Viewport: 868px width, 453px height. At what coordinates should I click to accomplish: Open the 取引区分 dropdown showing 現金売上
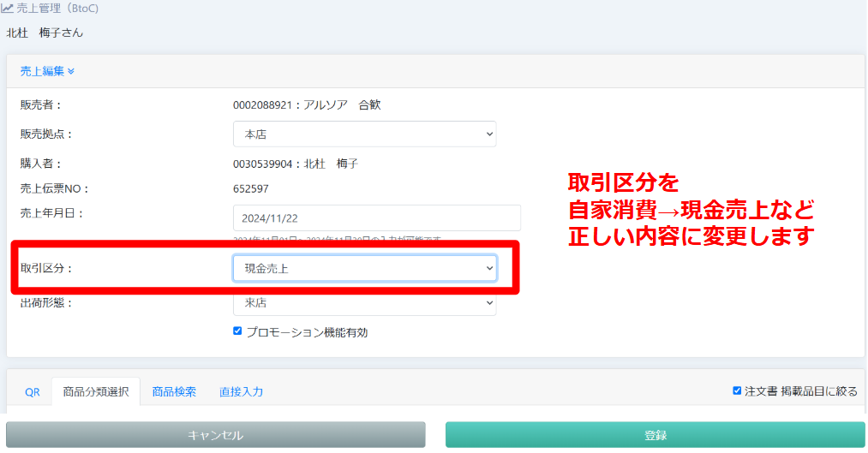click(364, 268)
